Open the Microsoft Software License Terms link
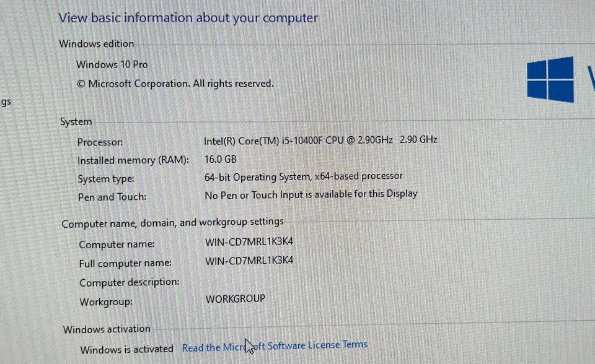 coord(275,346)
